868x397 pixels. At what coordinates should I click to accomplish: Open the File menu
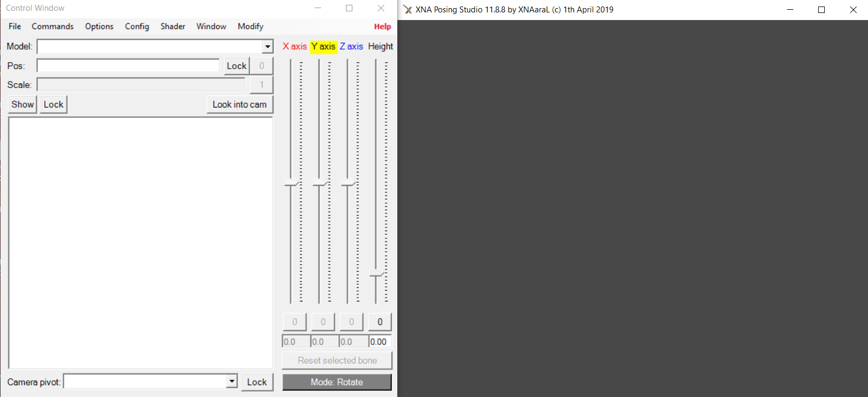(x=15, y=26)
